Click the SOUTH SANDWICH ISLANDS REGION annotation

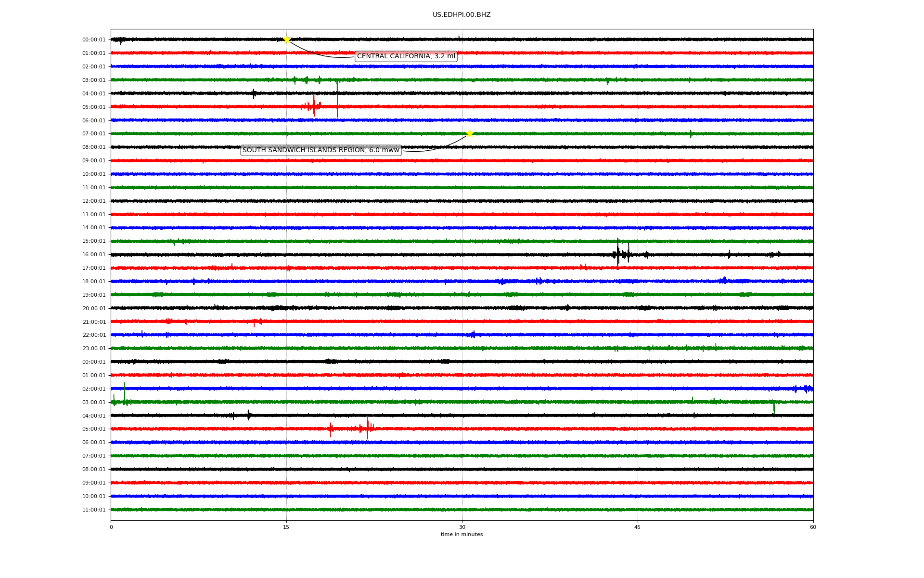(x=321, y=150)
